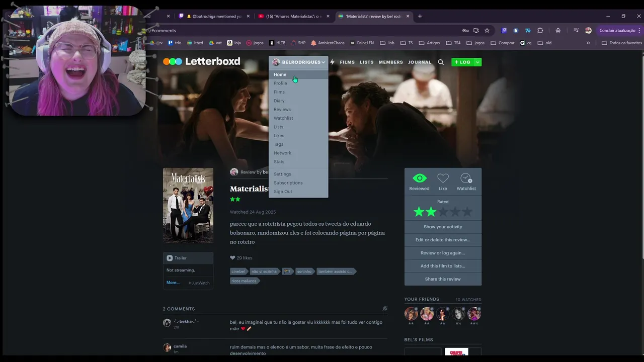Viewport: 644px width, 362px height.
Task: Set rating to five stars
Action: (x=467, y=212)
